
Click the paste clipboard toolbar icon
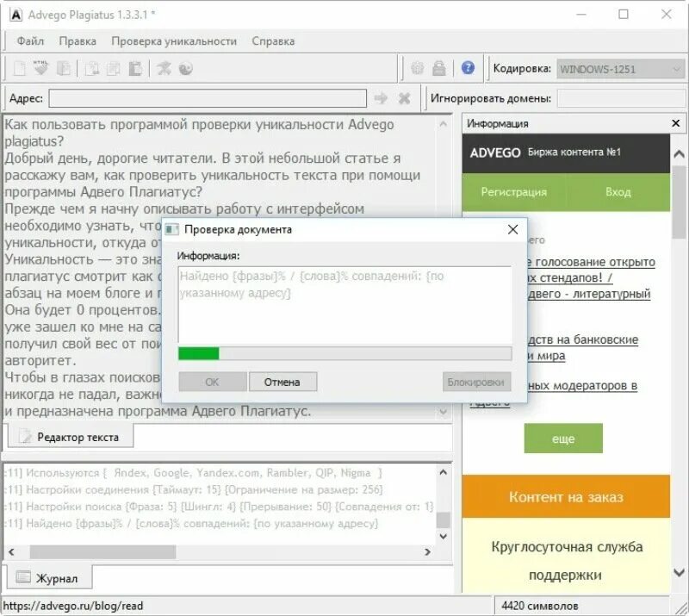coord(135,68)
